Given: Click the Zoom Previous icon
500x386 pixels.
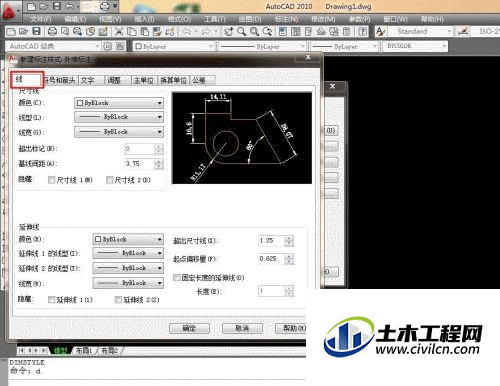Looking at the screenshot, I should (267, 32).
